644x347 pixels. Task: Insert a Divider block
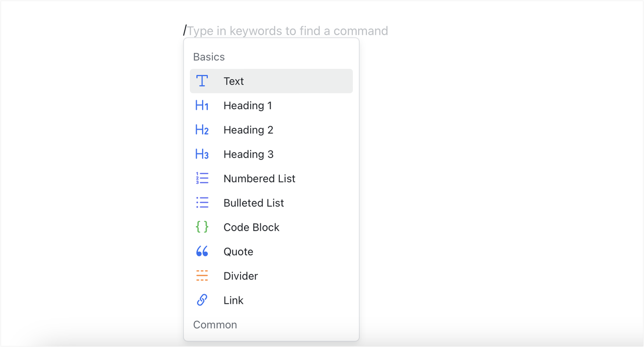pos(240,275)
